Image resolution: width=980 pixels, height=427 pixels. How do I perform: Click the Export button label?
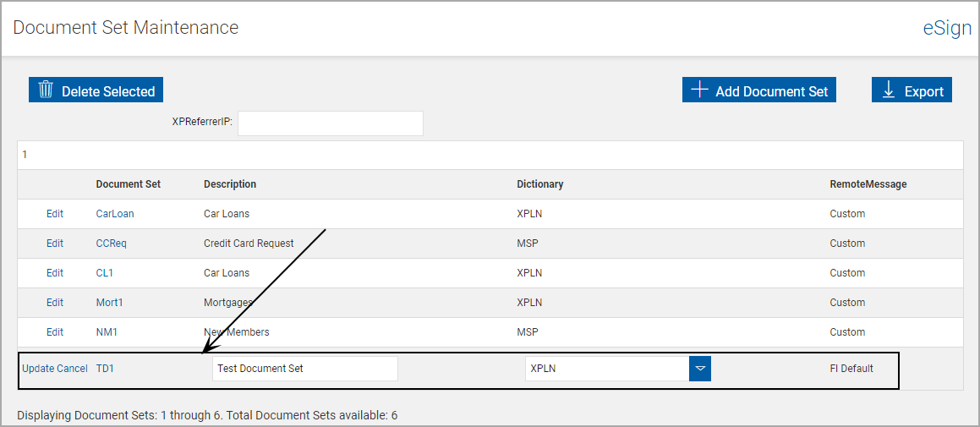click(x=923, y=91)
